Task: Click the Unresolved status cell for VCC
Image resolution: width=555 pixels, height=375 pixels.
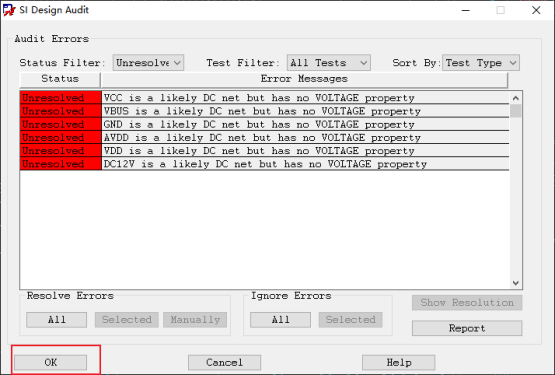Action: pyautogui.click(x=61, y=98)
